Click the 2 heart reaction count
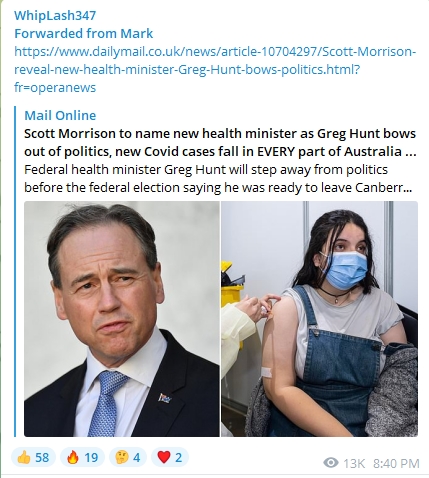Screen dimensions: 429x478 179,458
